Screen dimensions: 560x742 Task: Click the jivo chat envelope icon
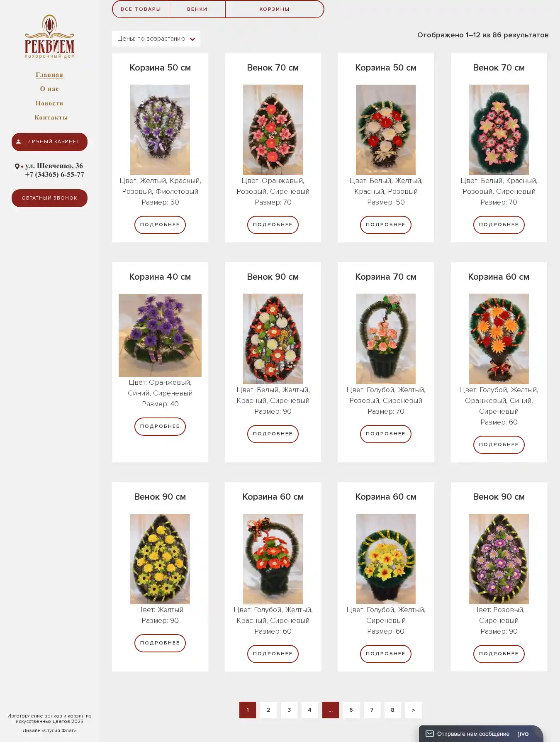430,734
